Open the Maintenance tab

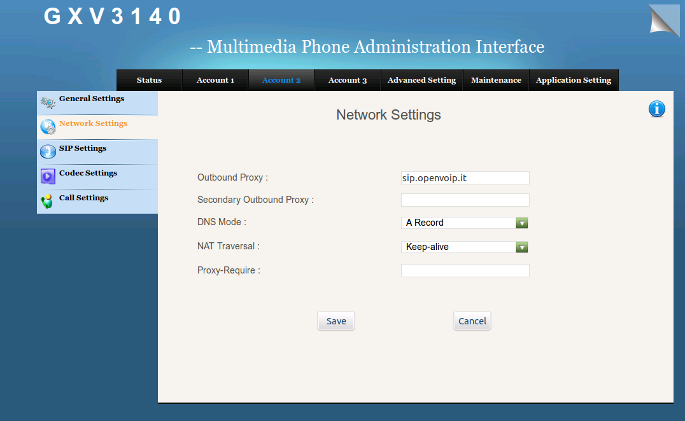[496, 80]
